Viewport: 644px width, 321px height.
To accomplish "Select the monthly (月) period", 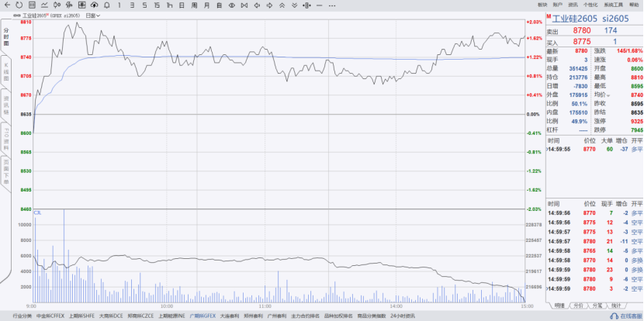I will [x=206, y=5].
